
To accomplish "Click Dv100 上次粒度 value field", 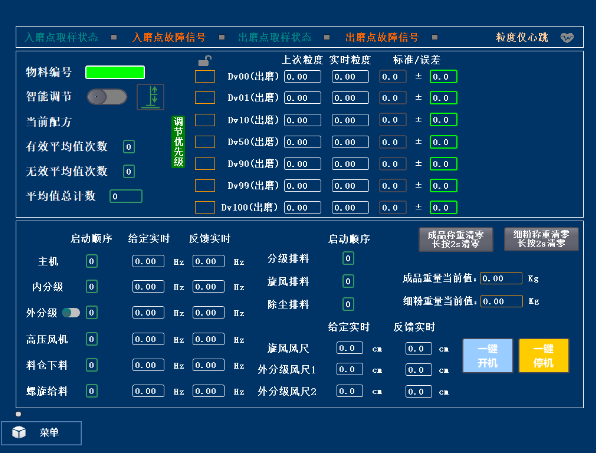I will click(302, 208).
